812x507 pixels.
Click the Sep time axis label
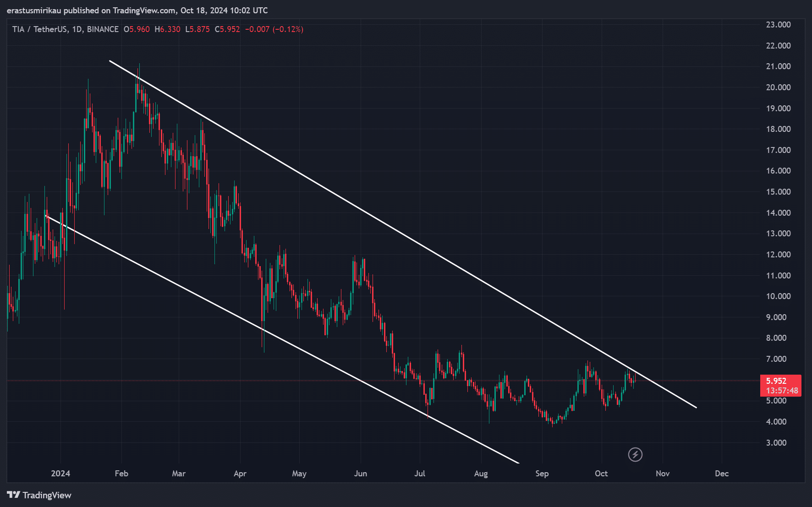coord(542,474)
